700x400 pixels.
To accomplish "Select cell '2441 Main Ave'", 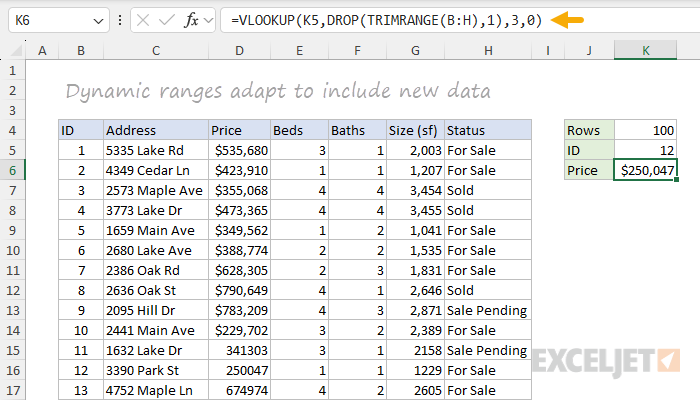I will click(x=156, y=330).
